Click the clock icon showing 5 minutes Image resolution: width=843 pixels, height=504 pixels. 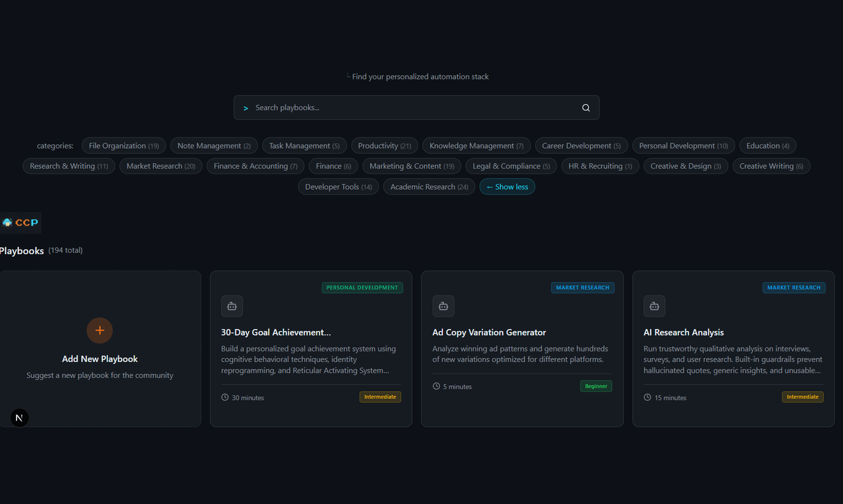(x=436, y=386)
